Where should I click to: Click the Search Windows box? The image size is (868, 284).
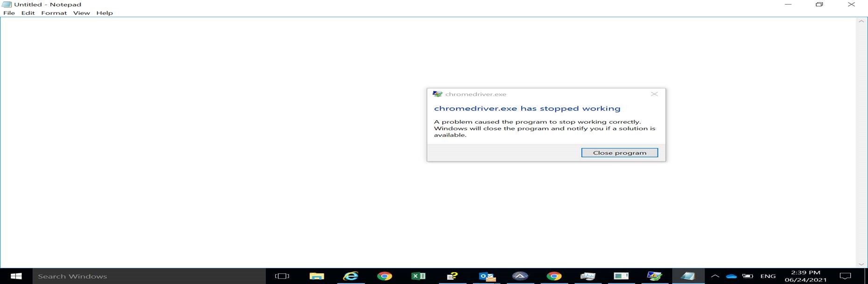(149, 276)
